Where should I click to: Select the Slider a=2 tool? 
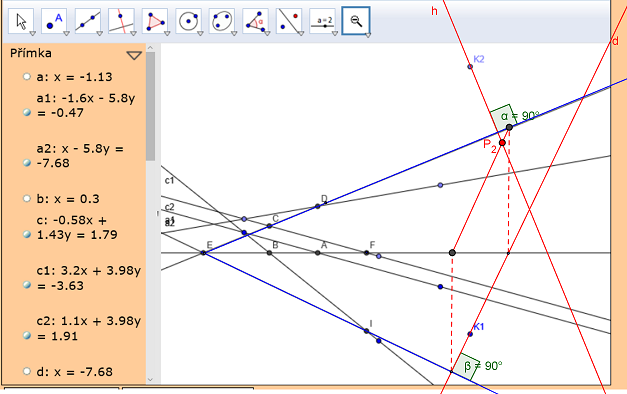coord(323,21)
